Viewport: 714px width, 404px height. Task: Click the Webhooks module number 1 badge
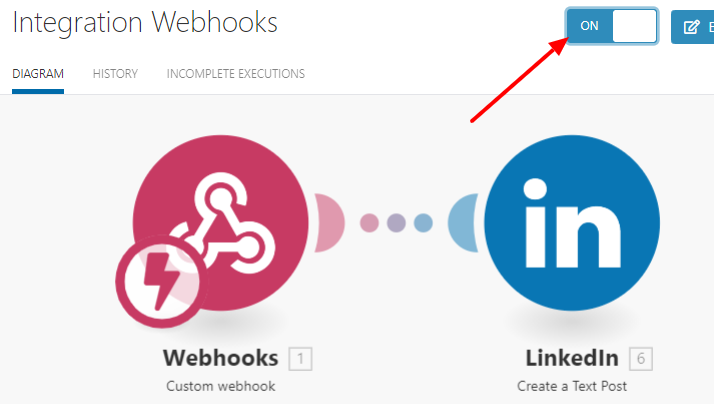tap(301, 359)
